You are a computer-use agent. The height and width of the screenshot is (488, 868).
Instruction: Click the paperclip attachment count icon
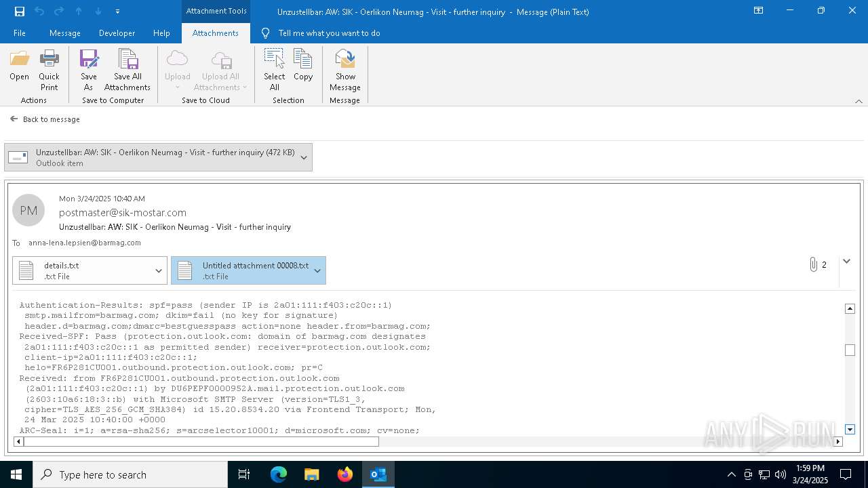813,264
